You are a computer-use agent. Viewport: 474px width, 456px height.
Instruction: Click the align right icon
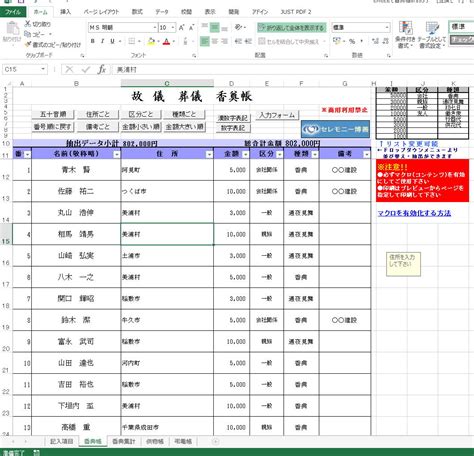(225, 41)
